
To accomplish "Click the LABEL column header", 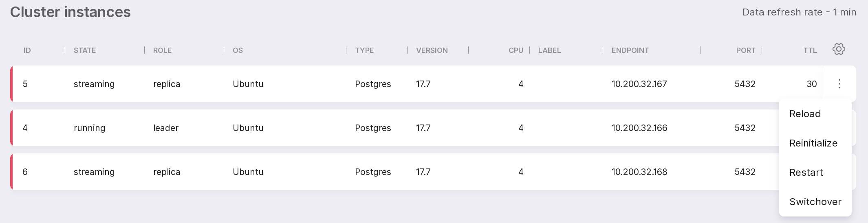I will [549, 50].
